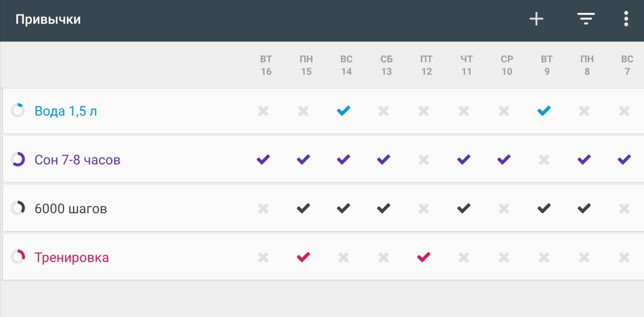Open the Вода 1,5 л habit
The width and height of the screenshot is (644, 317).
click(x=65, y=111)
